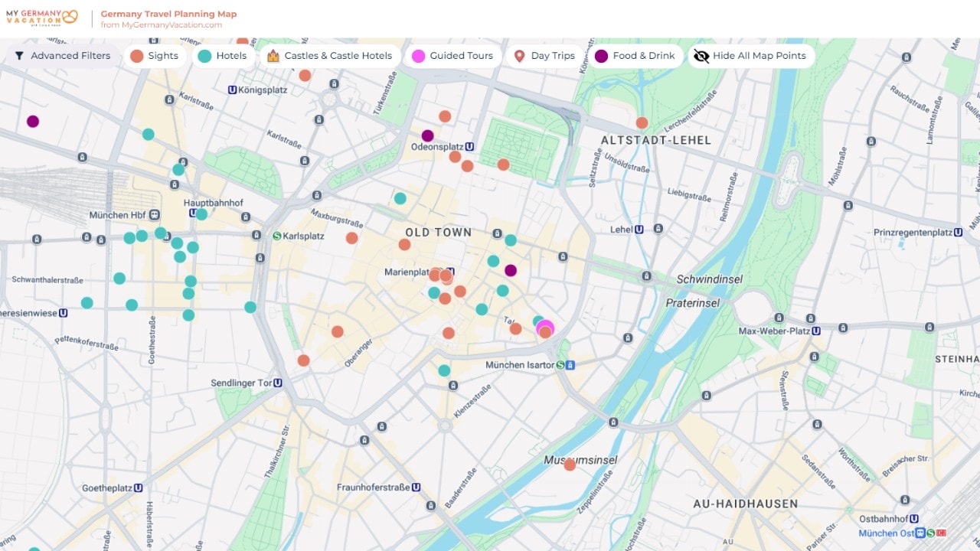
Task: Click the Sights marker on Museumsinsel
Action: pyautogui.click(x=570, y=465)
